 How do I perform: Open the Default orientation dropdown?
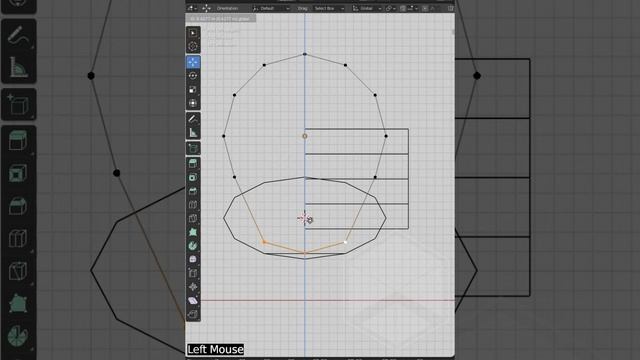coord(271,8)
